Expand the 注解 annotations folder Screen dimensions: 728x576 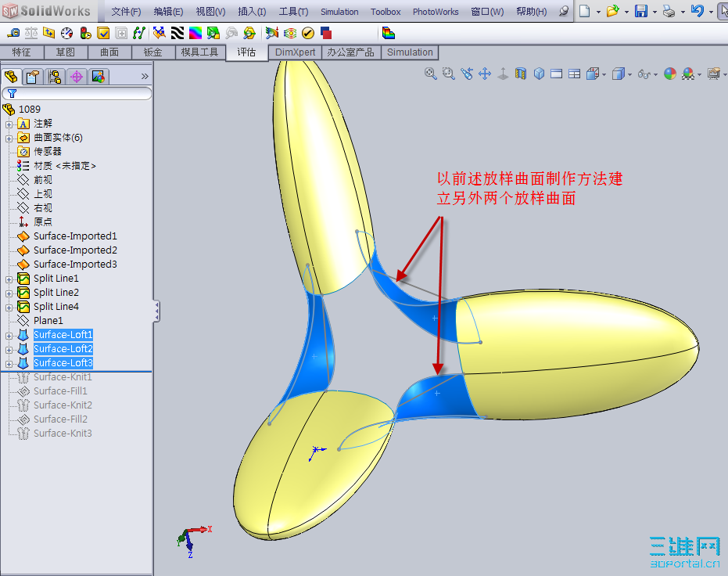click(x=9, y=124)
